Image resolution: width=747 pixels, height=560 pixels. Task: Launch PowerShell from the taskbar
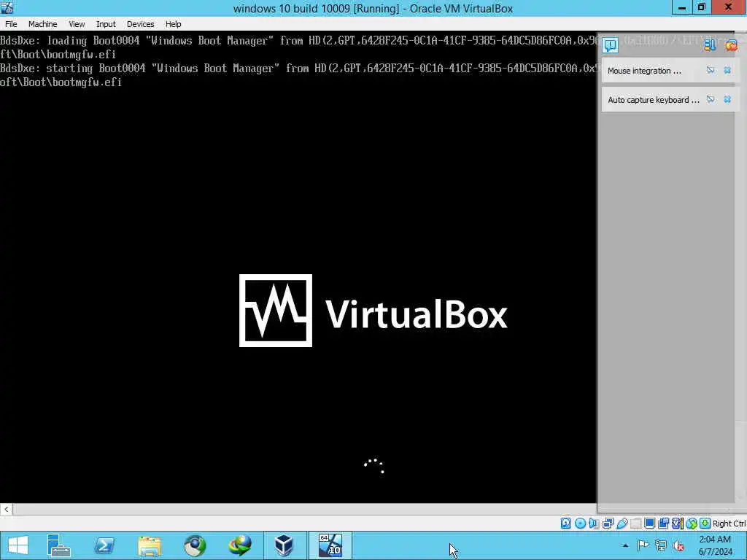click(104, 545)
